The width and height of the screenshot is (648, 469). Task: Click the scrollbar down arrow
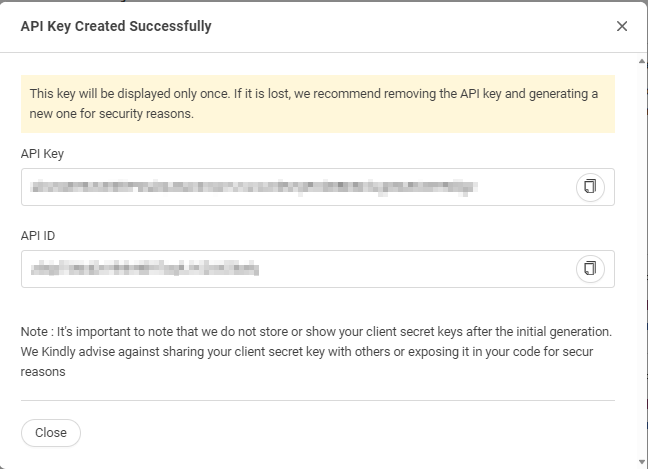click(x=641, y=462)
